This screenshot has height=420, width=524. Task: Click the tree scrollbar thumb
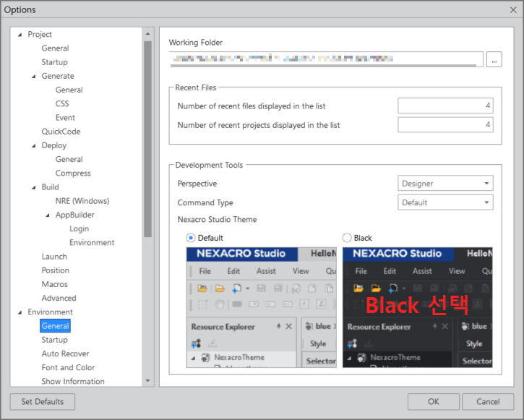[147, 139]
